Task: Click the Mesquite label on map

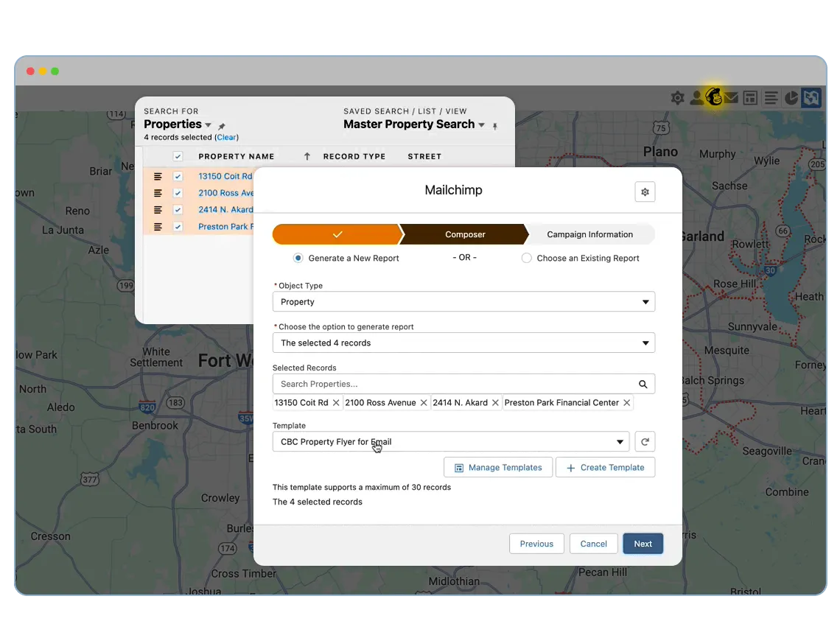Action: (x=727, y=351)
